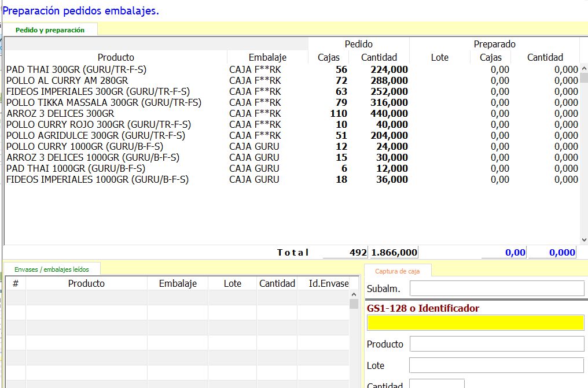Image resolution: width=588 pixels, height=388 pixels.
Task: Select the PAD THAI 300GR row
Action: (76, 70)
